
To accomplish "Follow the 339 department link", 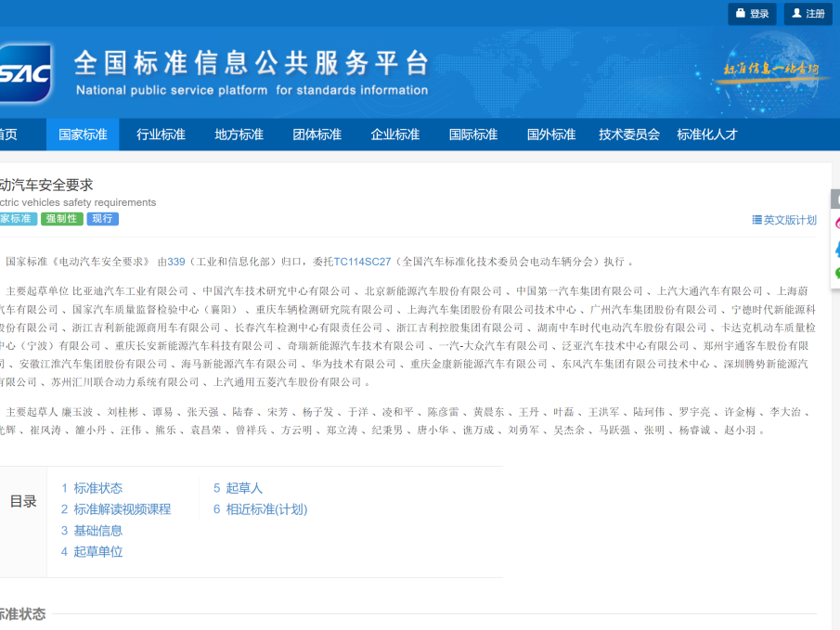I will [x=176, y=262].
